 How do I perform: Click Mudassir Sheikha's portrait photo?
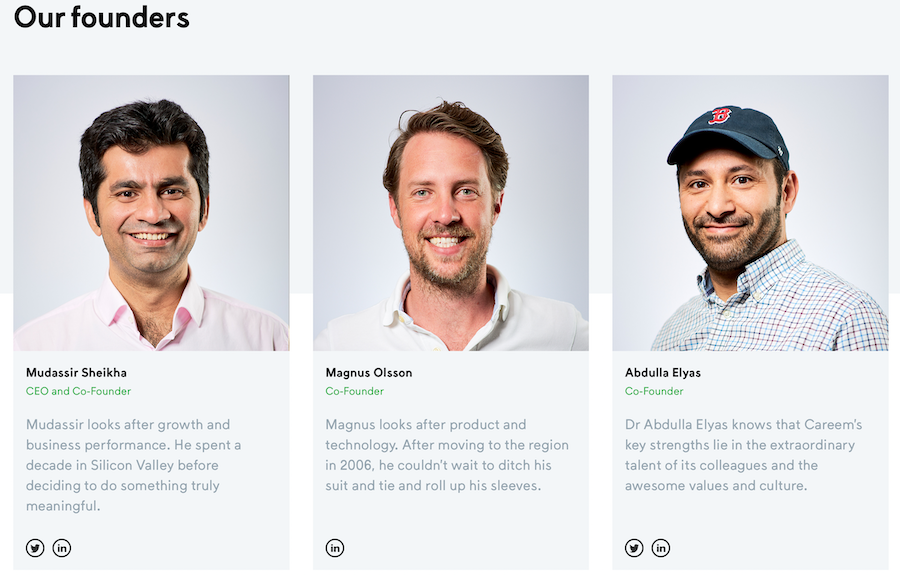(152, 213)
